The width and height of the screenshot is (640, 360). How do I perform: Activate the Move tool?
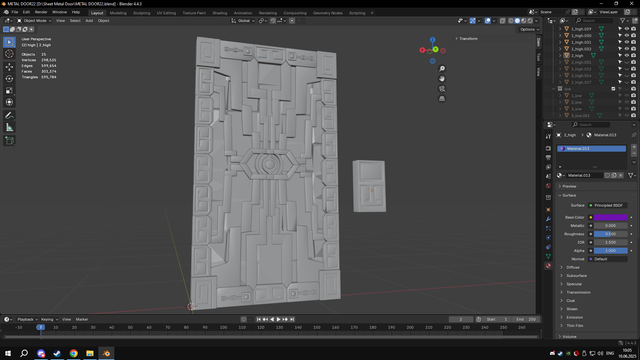tap(9, 67)
